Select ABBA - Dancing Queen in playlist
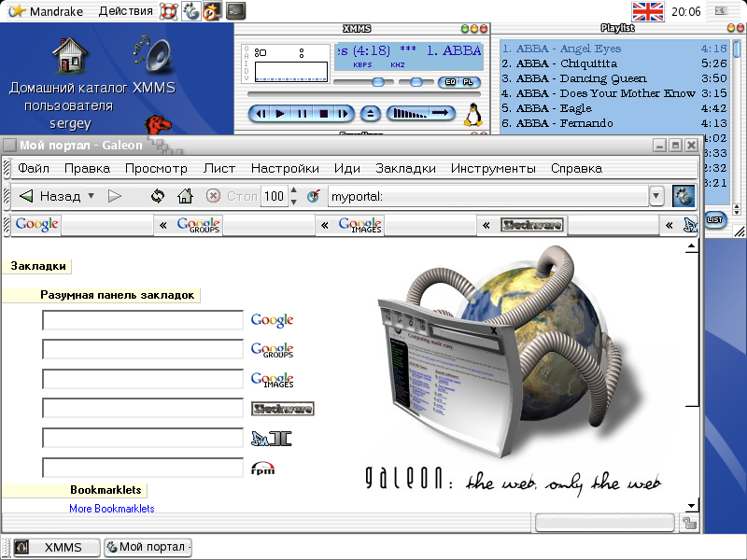The image size is (747, 560). 614,78
